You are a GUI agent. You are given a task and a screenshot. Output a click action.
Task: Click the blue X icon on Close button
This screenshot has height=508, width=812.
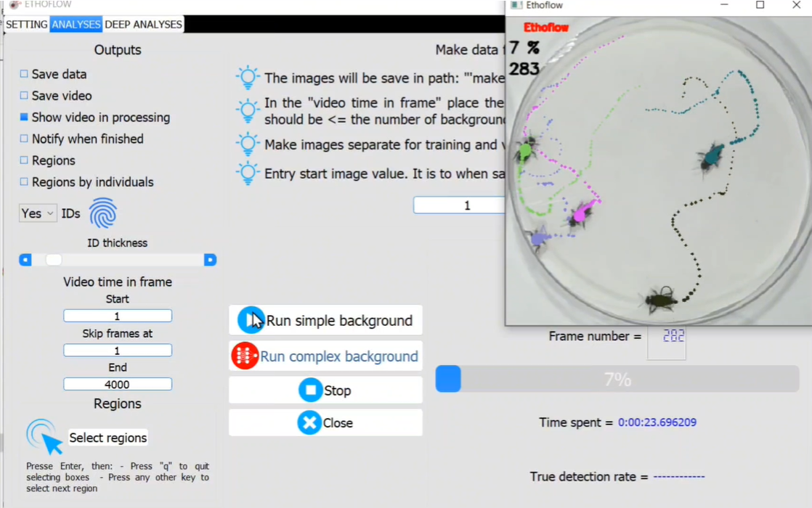tap(309, 423)
